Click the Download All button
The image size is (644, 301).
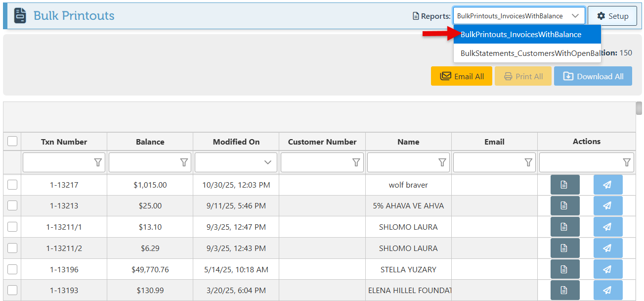[x=593, y=76]
